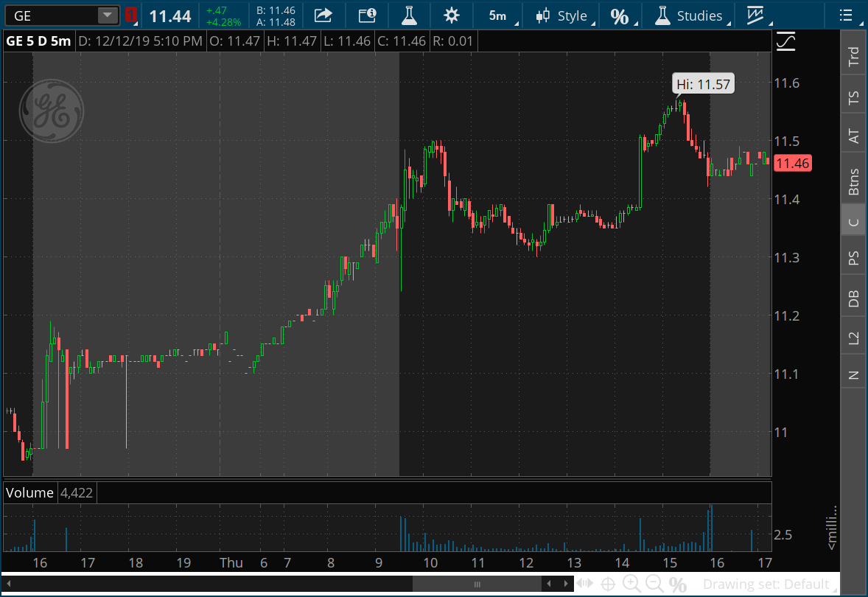
Task: Click the R: 0.01 range value
Action: pos(453,41)
